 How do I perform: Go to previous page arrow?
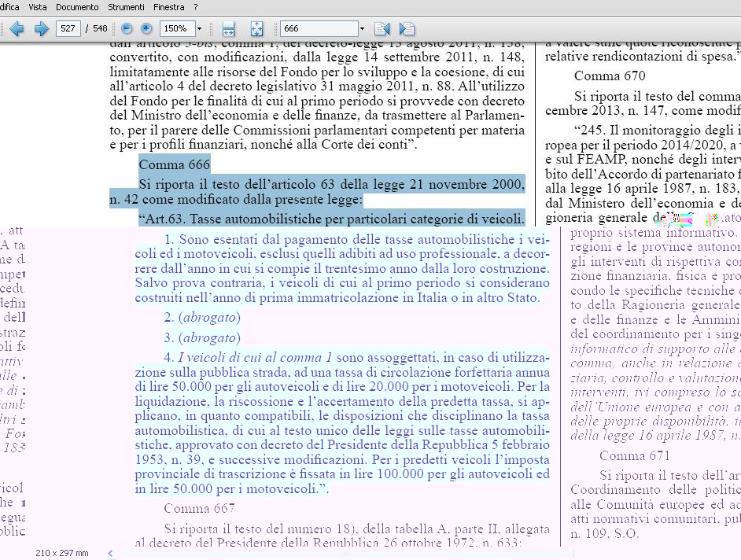17,29
